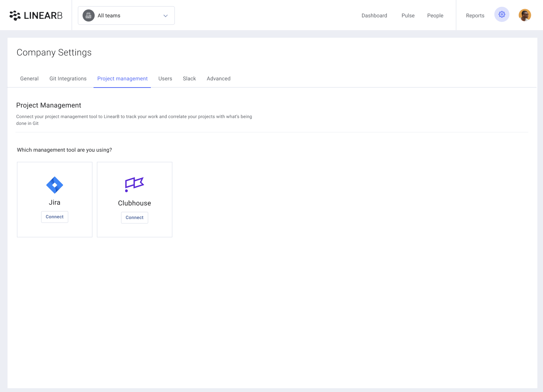Open the settings gear icon

(x=502, y=14)
